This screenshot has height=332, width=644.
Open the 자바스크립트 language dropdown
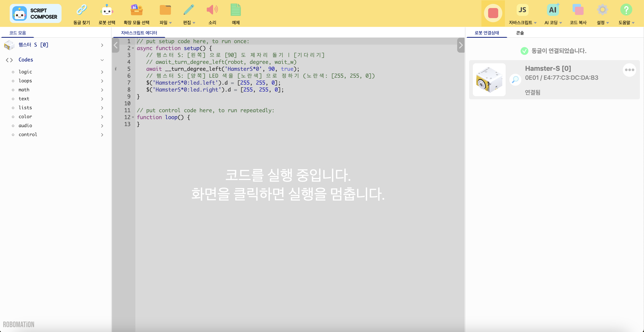coord(522,23)
